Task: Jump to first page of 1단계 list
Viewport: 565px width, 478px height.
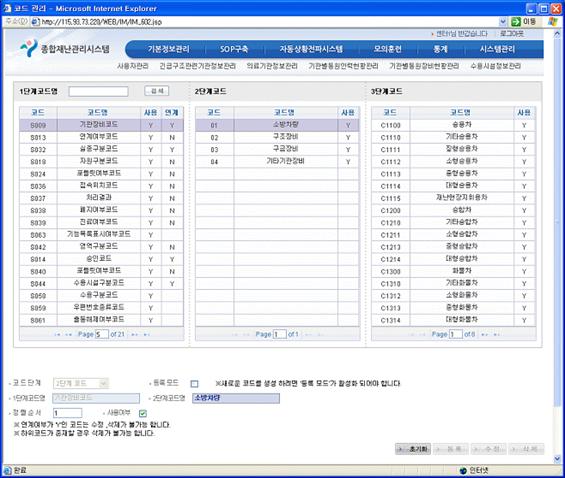Action: pos(57,335)
